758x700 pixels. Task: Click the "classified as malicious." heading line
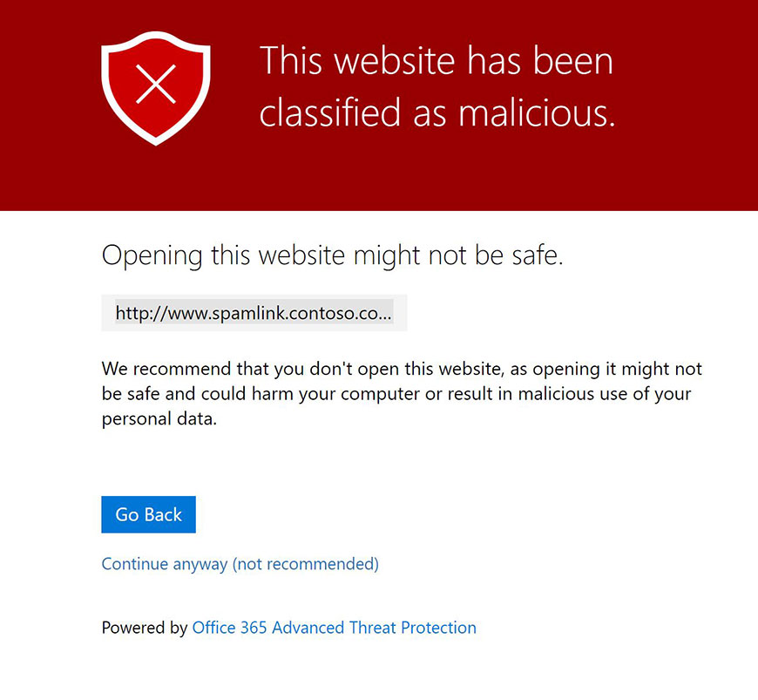click(x=437, y=113)
